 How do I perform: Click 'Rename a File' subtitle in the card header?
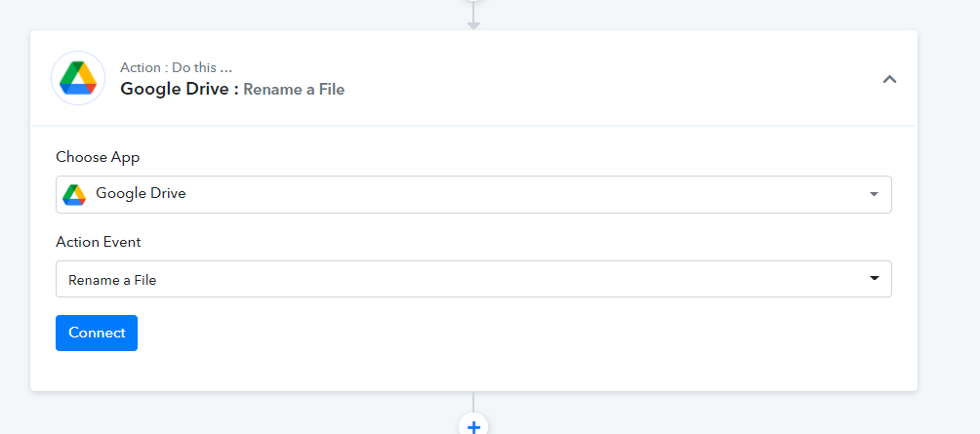[x=294, y=90]
